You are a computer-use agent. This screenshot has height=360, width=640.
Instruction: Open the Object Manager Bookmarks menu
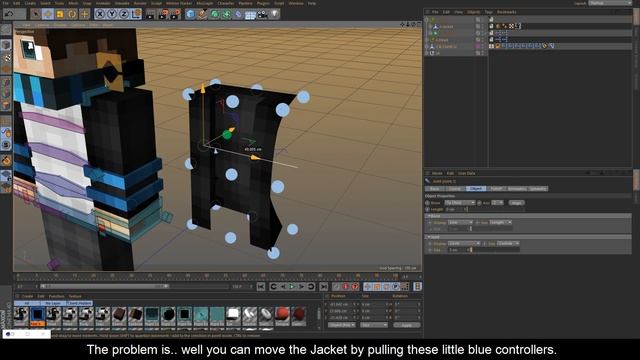click(x=507, y=12)
